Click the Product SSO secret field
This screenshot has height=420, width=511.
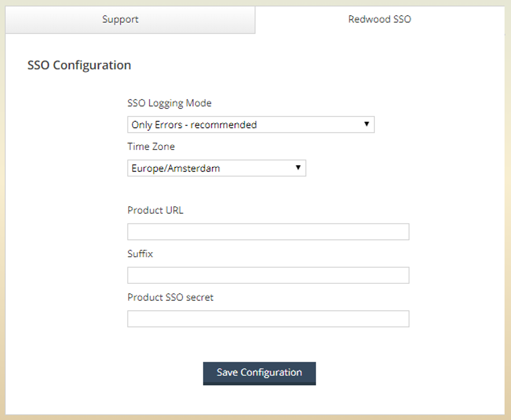point(268,319)
